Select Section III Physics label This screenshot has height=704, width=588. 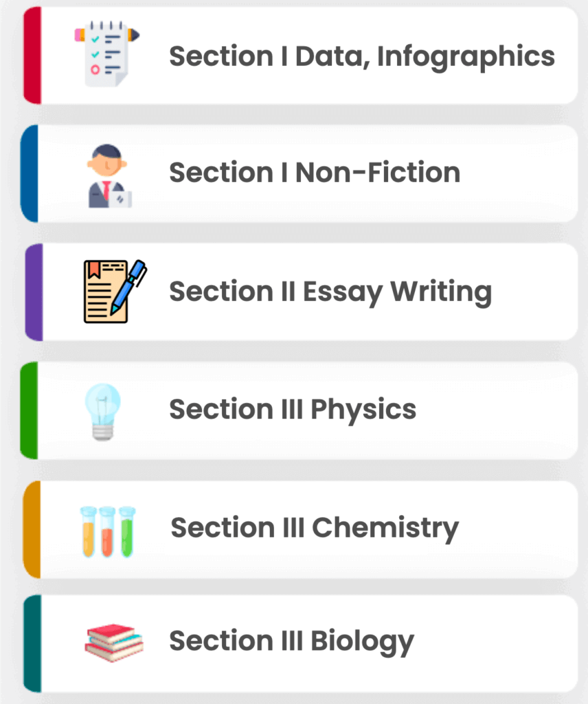293,410
